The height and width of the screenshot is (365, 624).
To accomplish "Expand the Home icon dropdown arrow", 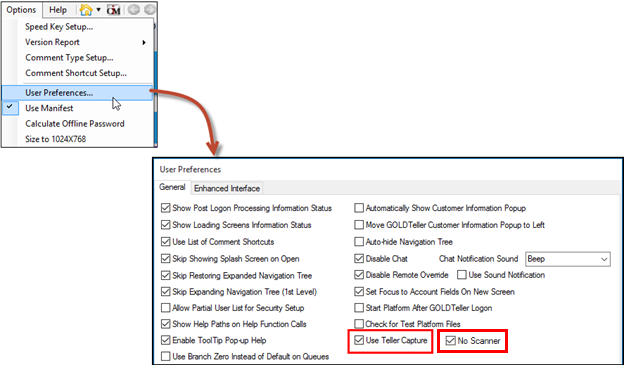I will [x=98, y=10].
